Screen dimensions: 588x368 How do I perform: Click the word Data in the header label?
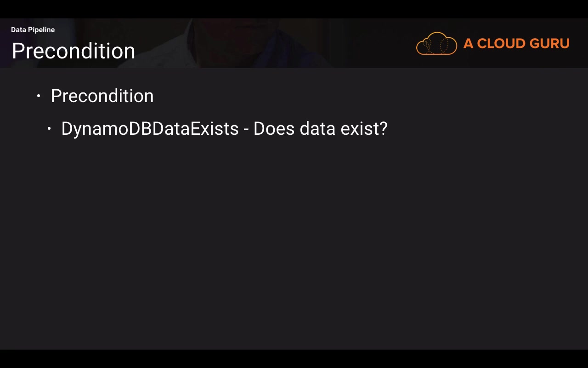point(18,30)
